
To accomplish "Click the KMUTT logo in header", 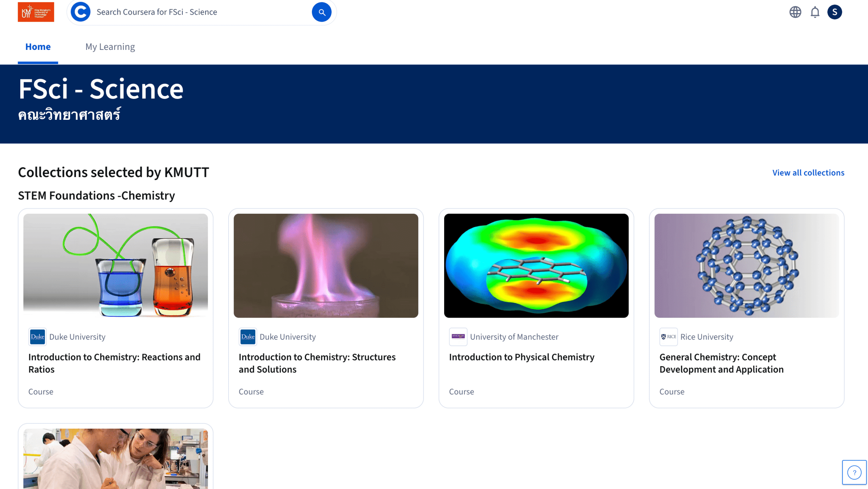I will tap(36, 12).
